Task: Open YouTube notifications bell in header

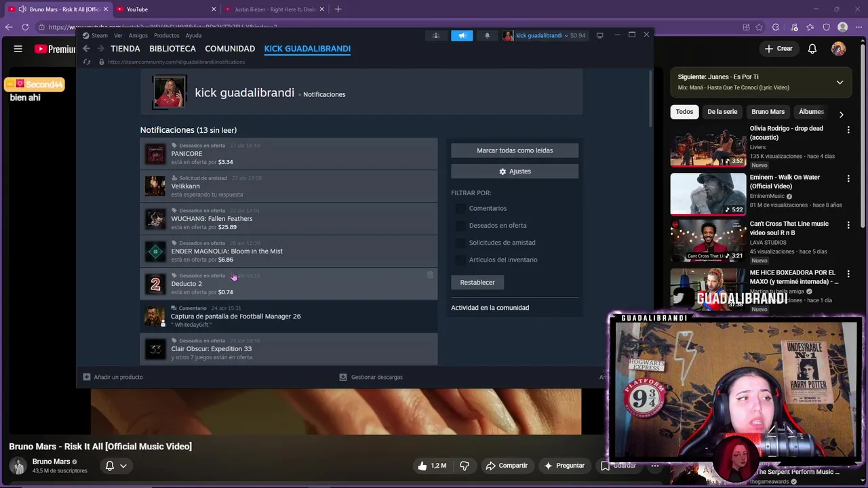Action: click(x=812, y=49)
